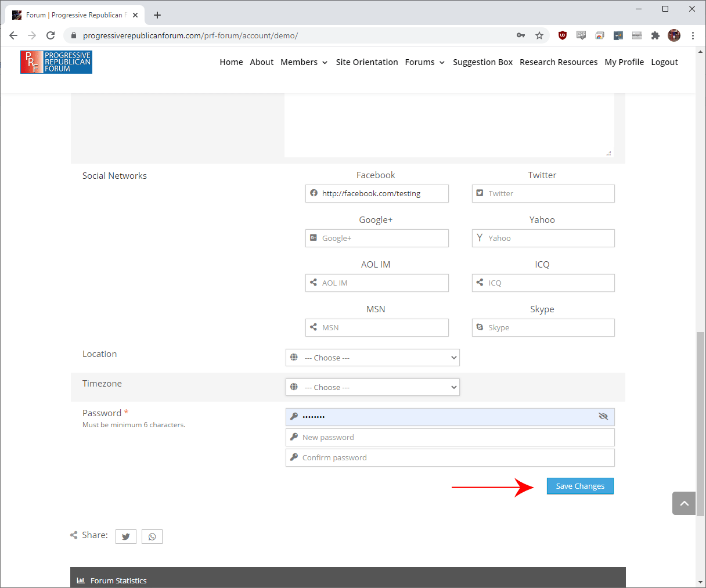706x588 pixels.
Task: Click the New password field
Action: 450,438
